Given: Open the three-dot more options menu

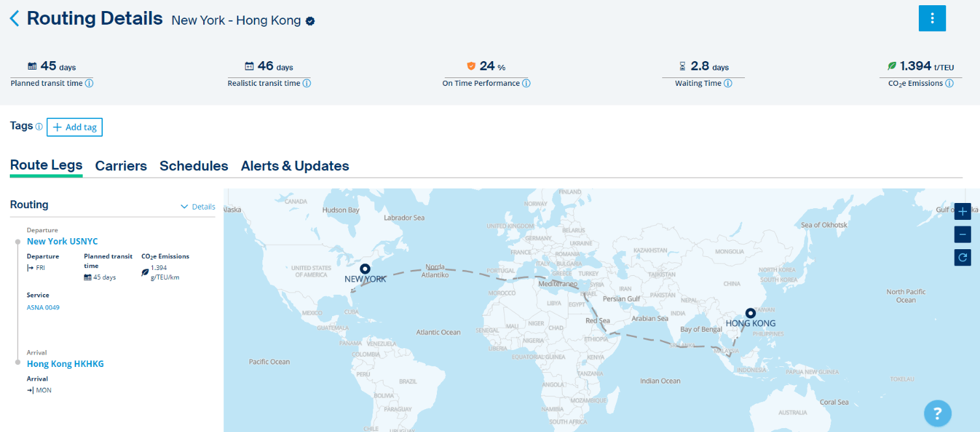Looking at the screenshot, I should click(x=932, y=18).
